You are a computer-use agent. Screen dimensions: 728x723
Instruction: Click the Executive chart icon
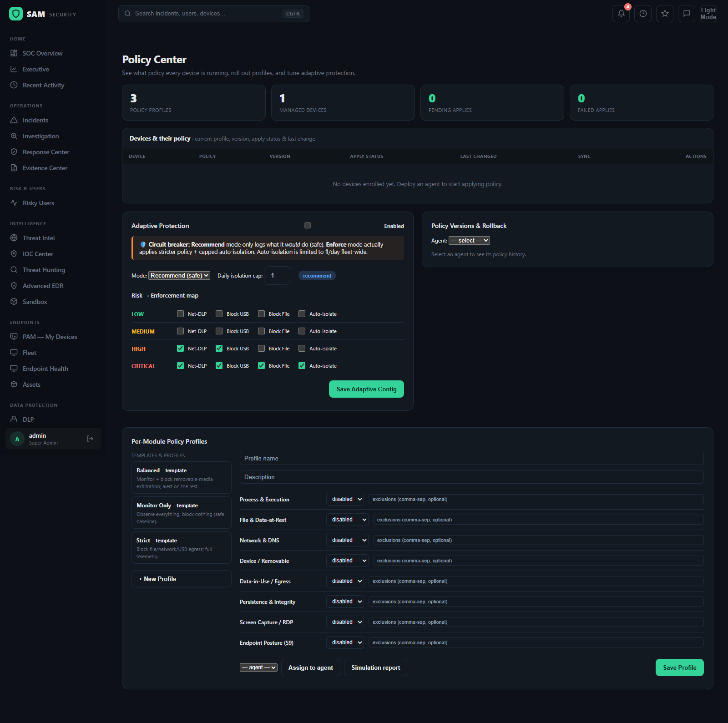(14, 69)
